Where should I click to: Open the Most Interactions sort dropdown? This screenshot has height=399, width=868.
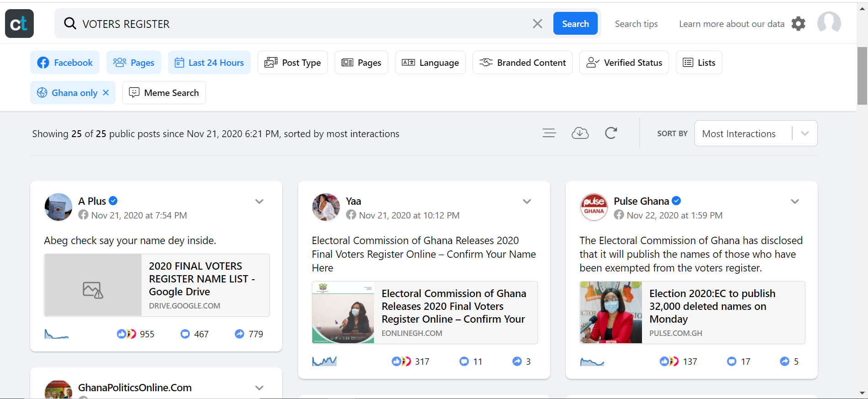756,133
